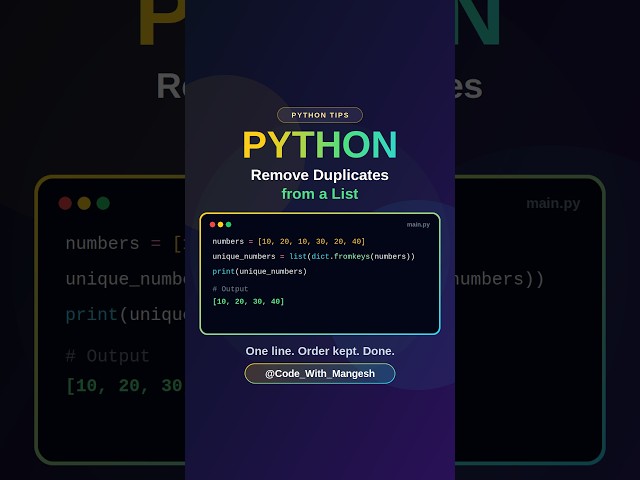
Task: Click the green '[10, 20, 30, 40]' output line
Action: [x=248, y=302]
